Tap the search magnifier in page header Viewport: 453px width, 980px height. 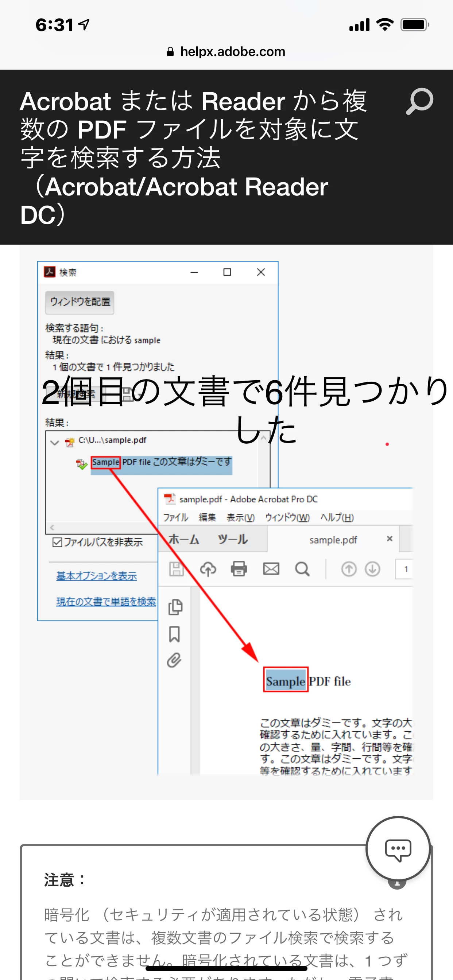[x=419, y=101]
